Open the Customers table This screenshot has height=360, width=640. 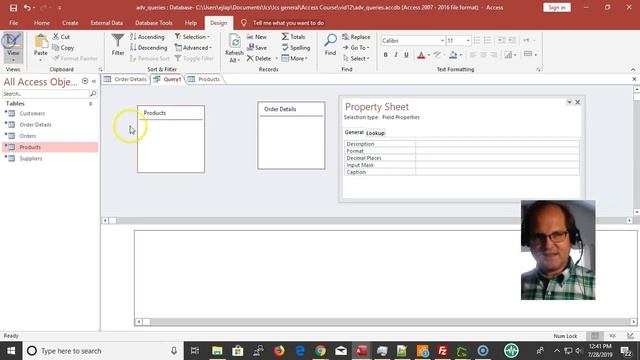[32, 113]
